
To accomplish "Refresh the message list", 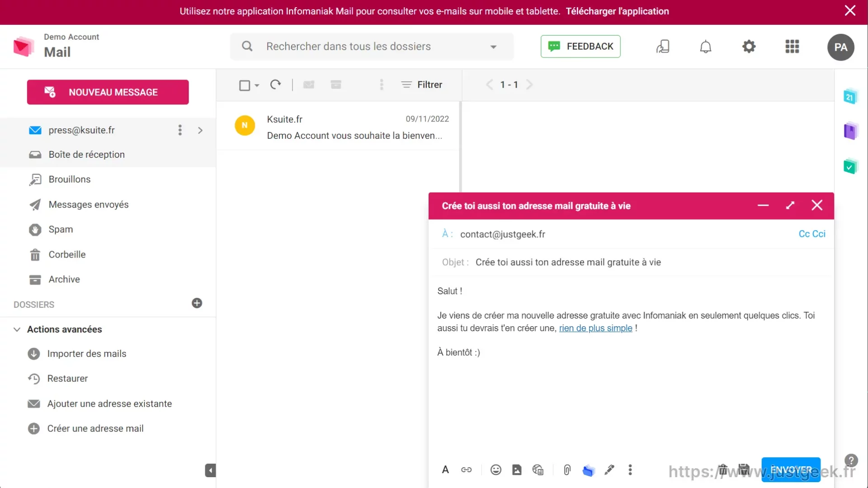I will 275,84.
